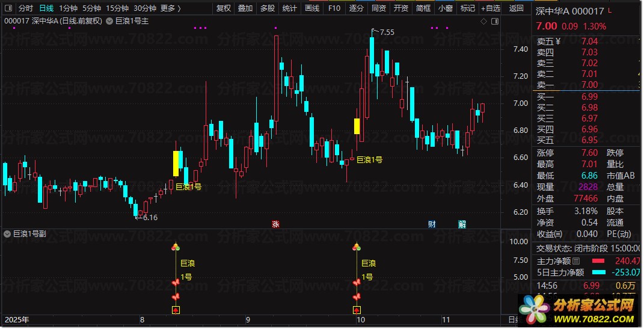
Task: Switch to 1分钟 period
Action: 68,8
